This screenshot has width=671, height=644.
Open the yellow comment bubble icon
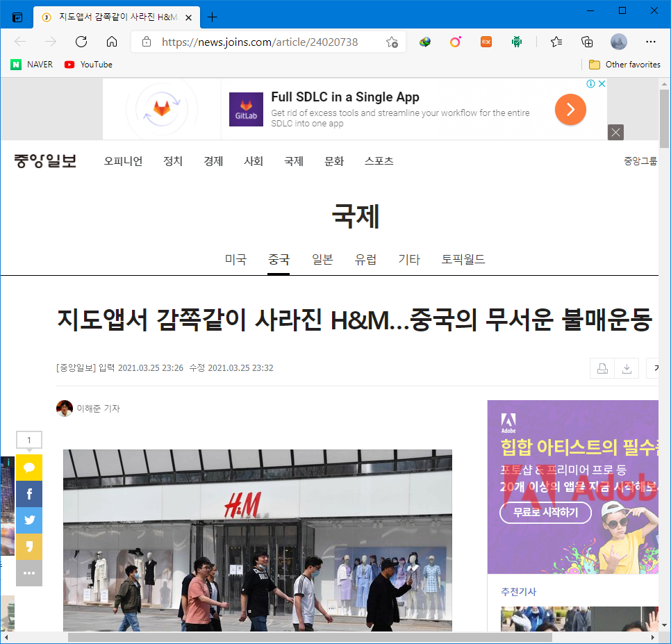29,468
